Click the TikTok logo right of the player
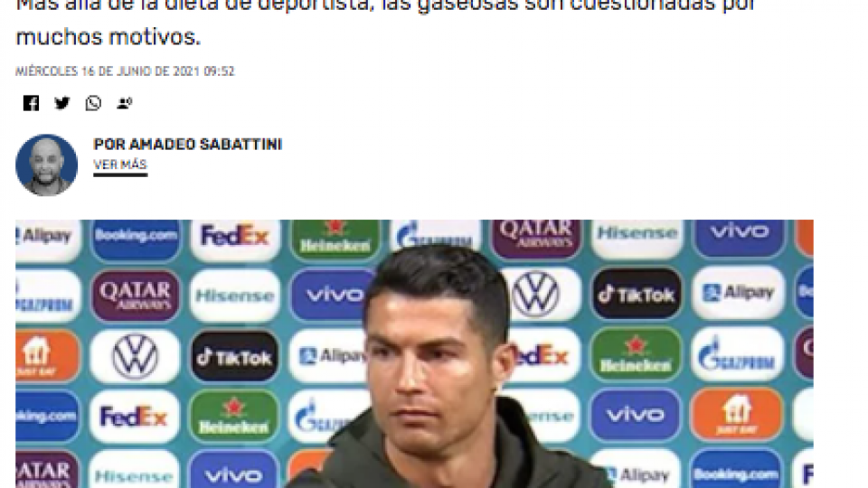This screenshot has height=488, width=868. click(636, 294)
